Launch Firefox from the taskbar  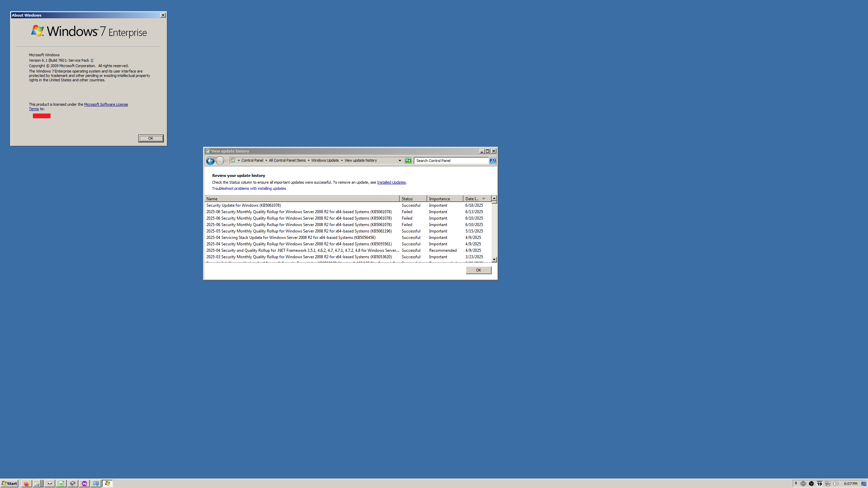click(26, 484)
